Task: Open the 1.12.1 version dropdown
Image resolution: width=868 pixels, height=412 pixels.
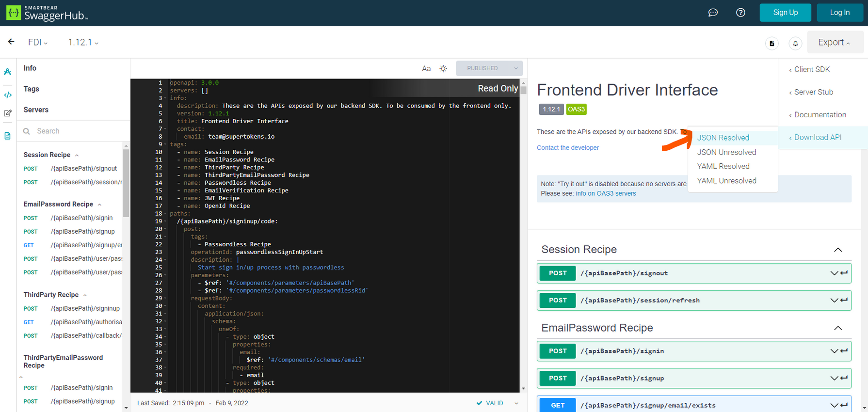Action: [83, 43]
